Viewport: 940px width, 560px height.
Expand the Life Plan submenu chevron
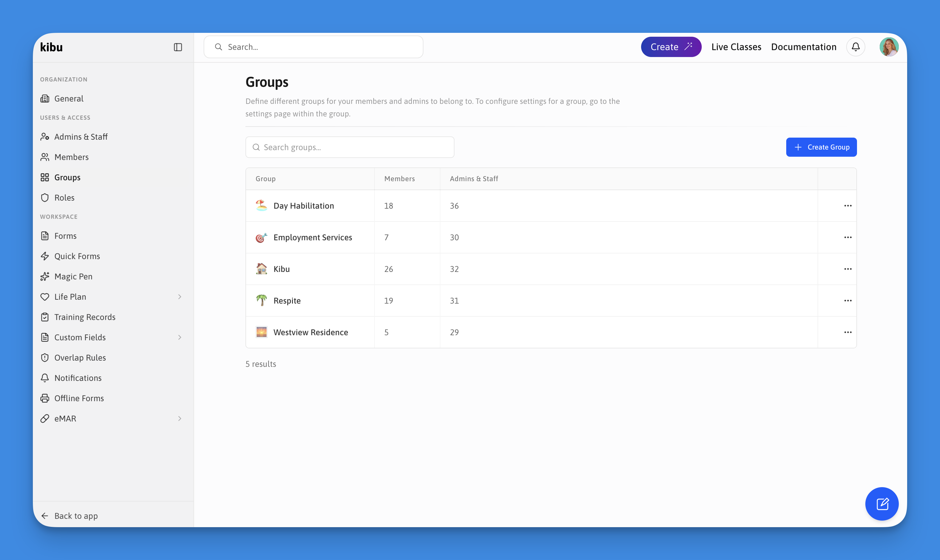180,297
